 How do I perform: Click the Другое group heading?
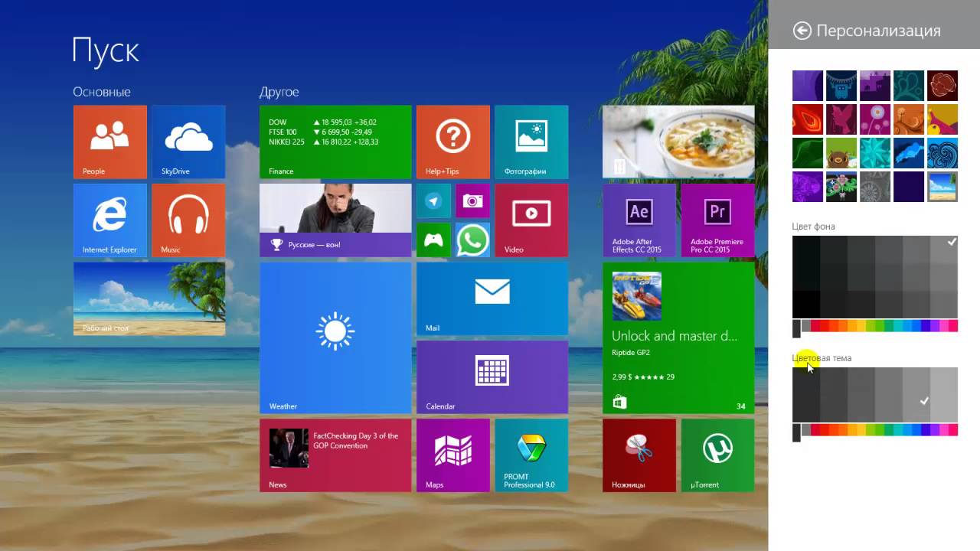click(x=279, y=92)
